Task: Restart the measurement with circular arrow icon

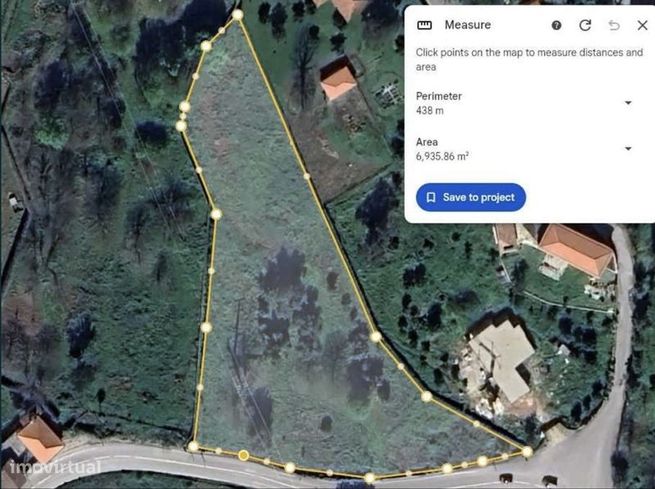Action: 585,25
